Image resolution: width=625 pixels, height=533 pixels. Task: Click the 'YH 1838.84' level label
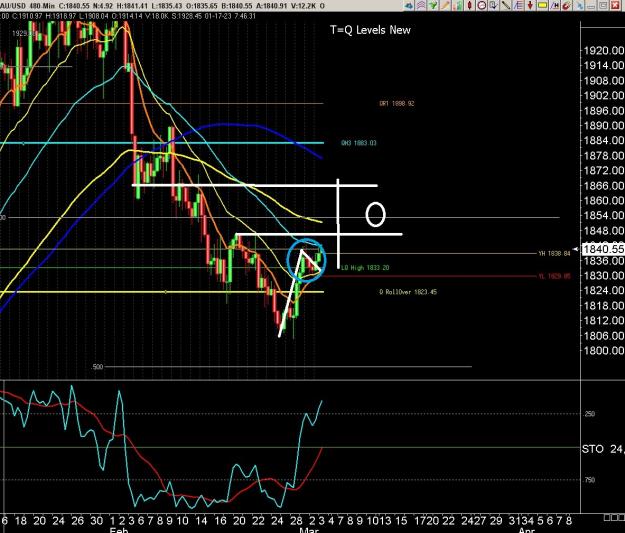pos(554,254)
